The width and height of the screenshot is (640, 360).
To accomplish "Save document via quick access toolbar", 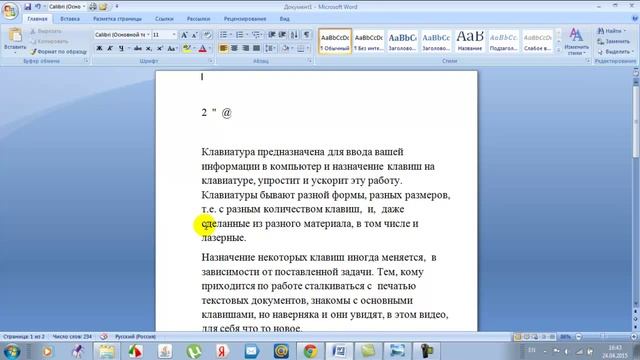I will click(27, 7).
